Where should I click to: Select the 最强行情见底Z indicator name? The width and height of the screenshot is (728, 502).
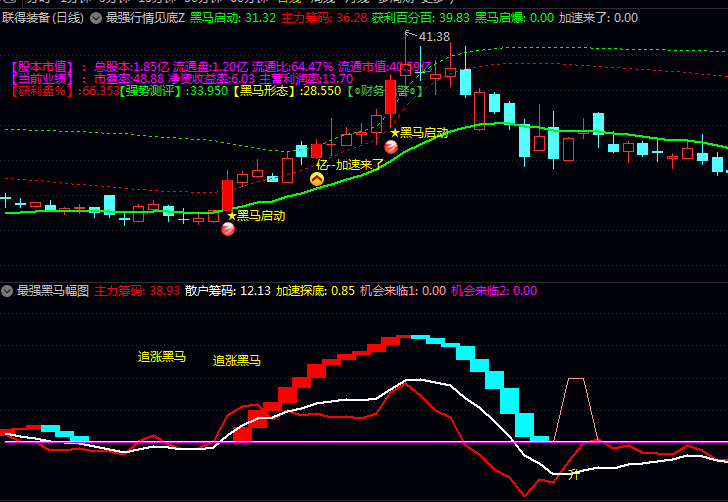pos(145,18)
